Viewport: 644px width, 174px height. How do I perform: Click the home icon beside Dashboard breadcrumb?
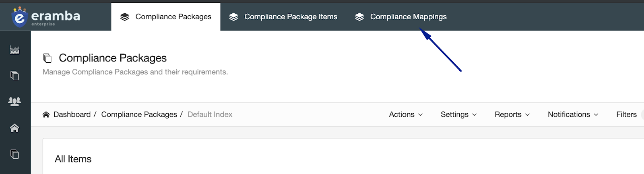tap(46, 115)
